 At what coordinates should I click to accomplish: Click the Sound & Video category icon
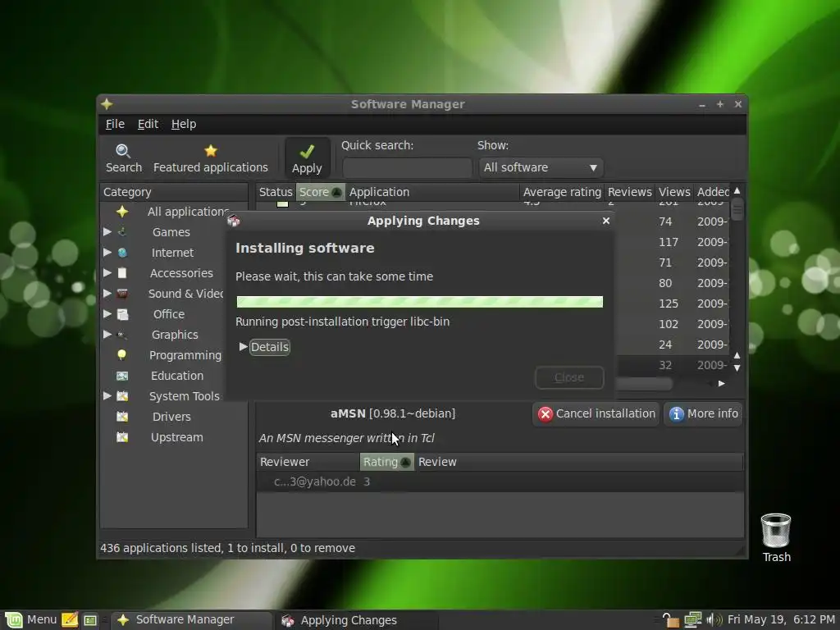tap(122, 294)
